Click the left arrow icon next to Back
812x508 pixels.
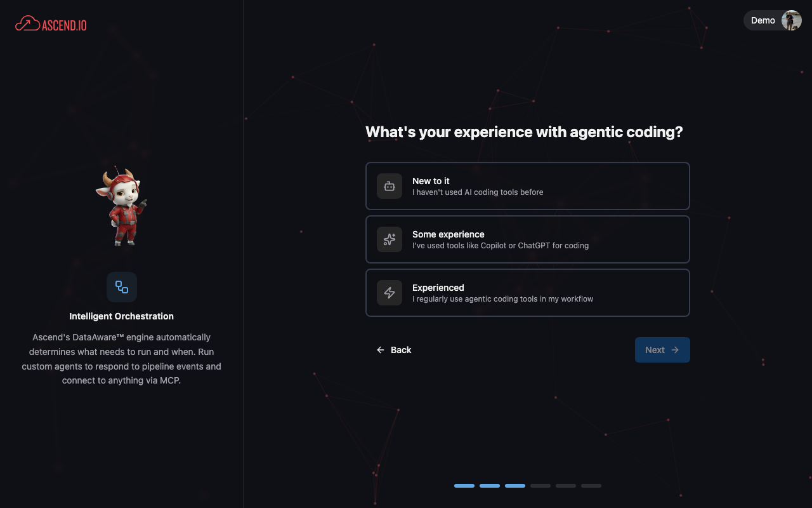[380, 349]
